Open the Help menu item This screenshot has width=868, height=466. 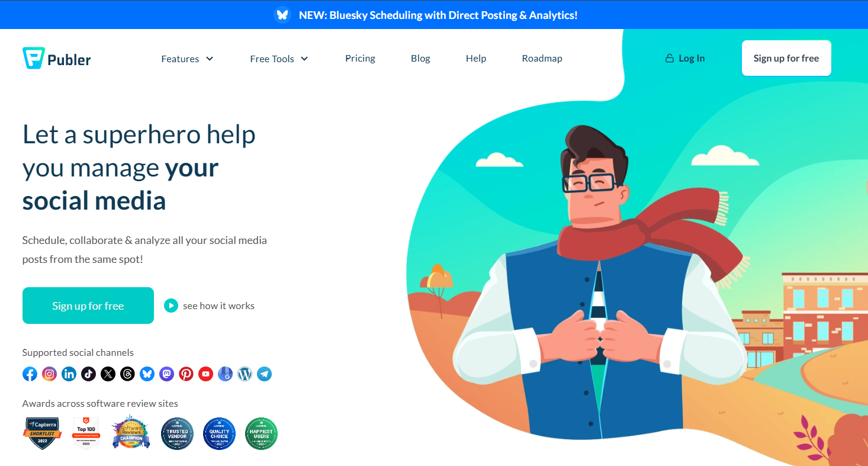point(476,58)
